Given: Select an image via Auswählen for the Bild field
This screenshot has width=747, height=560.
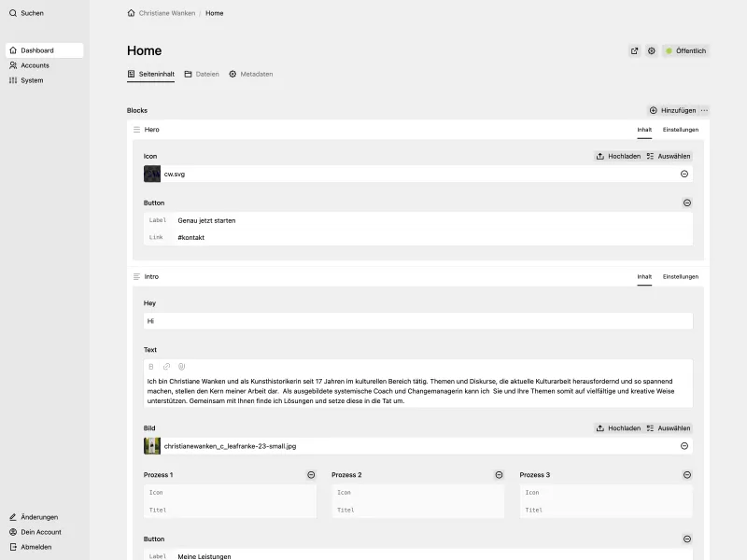Looking at the screenshot, I should 671,427.
